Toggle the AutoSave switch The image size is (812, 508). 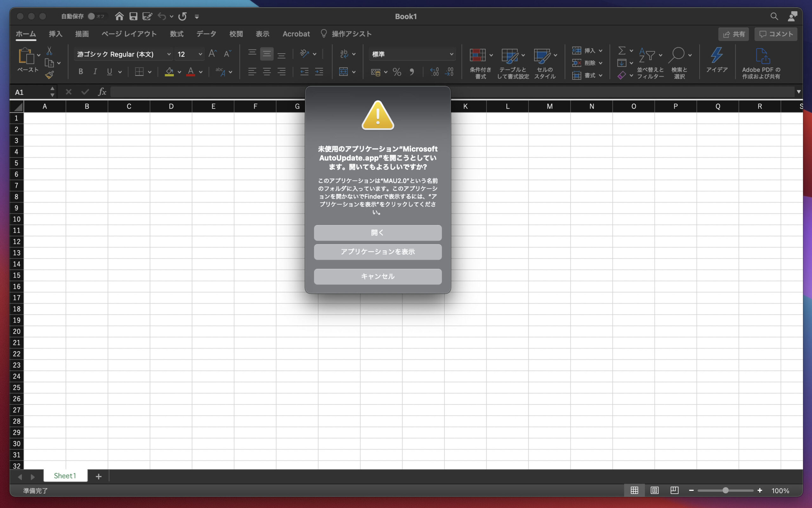point(97,16)
